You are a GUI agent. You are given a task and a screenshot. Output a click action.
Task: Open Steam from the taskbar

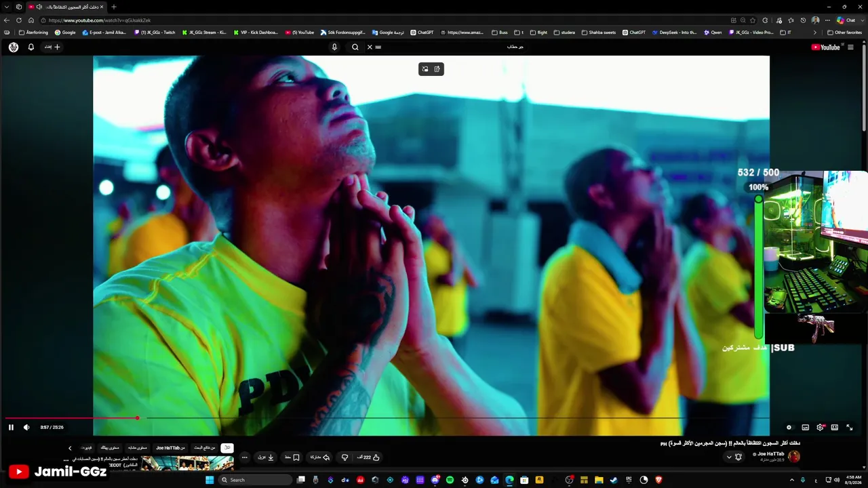(614, 480)
